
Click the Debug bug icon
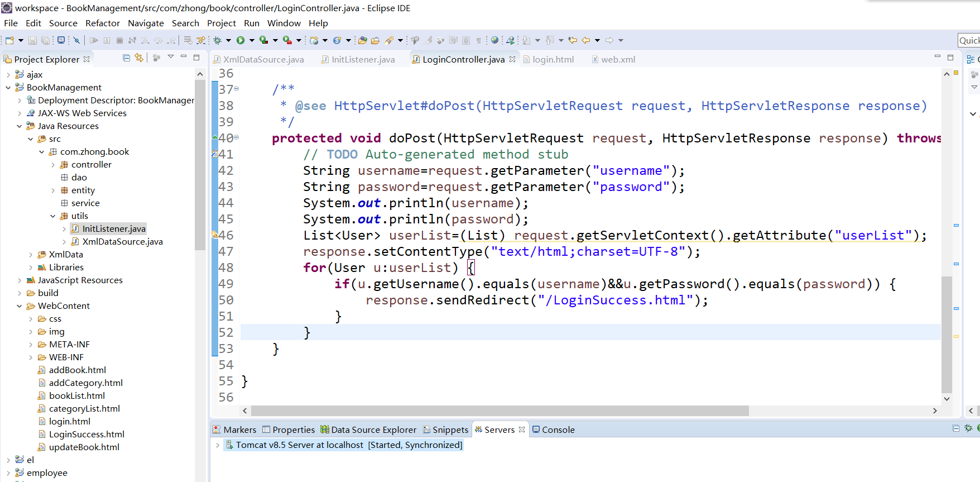point(218,40)
